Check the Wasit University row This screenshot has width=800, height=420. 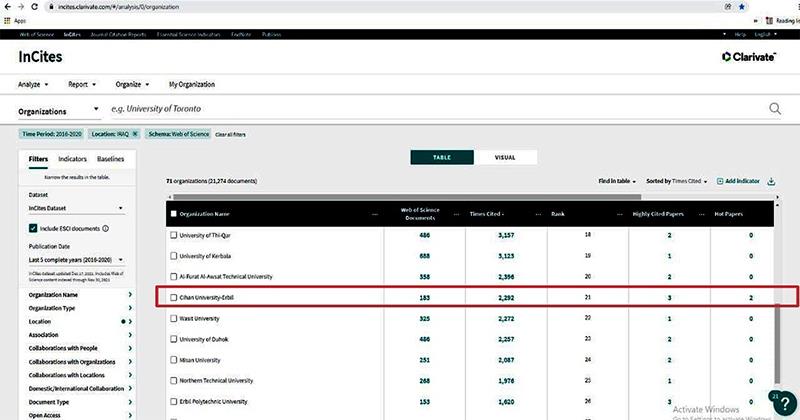pyautogui.click(x=173, y=318)
